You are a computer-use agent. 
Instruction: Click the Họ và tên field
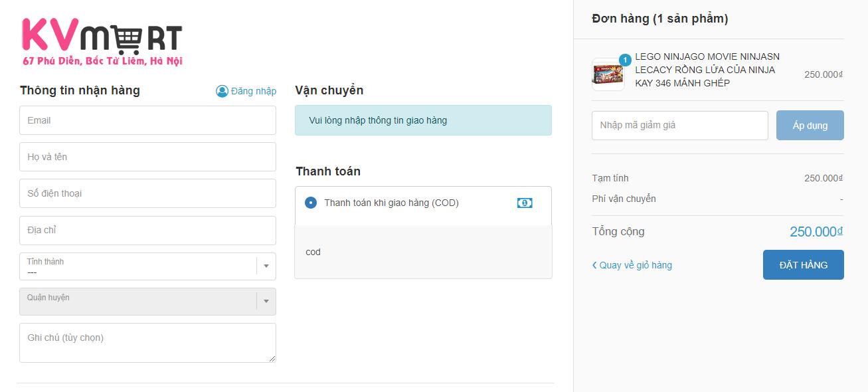147,157
